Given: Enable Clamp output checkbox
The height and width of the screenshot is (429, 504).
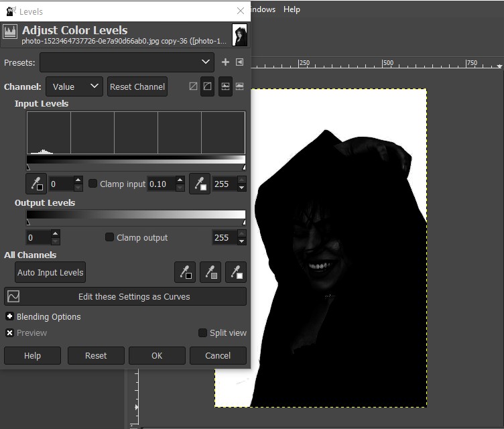Looking at the screenshot, I should coord(110,237).
